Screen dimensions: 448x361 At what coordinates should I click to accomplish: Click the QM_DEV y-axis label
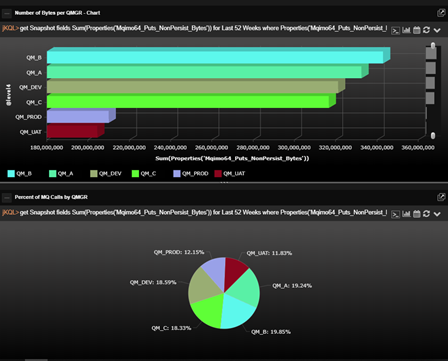tap(30, 87)
